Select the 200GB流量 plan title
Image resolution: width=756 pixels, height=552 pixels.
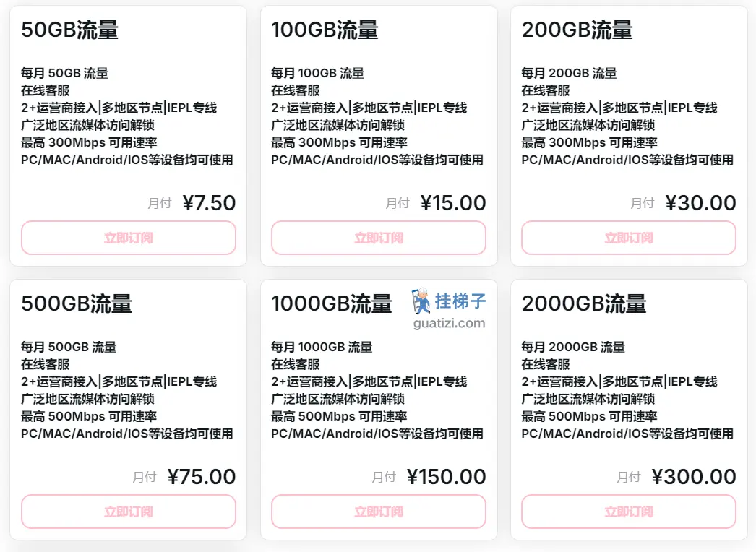(577, 30)
